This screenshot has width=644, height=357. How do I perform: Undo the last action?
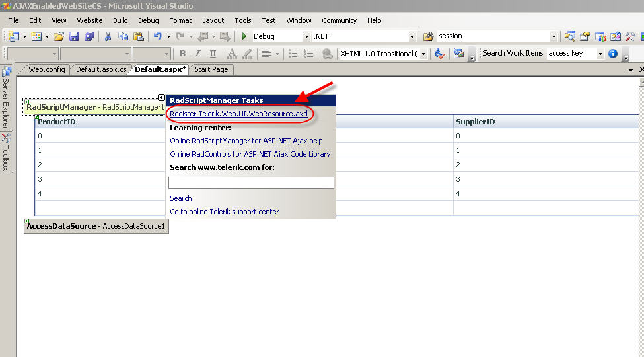(158, 36)
